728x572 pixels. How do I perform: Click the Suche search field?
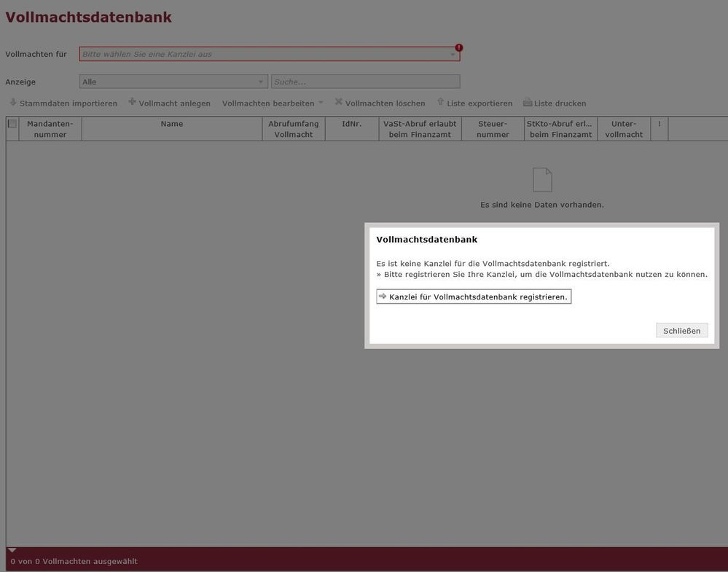[365, 82]
